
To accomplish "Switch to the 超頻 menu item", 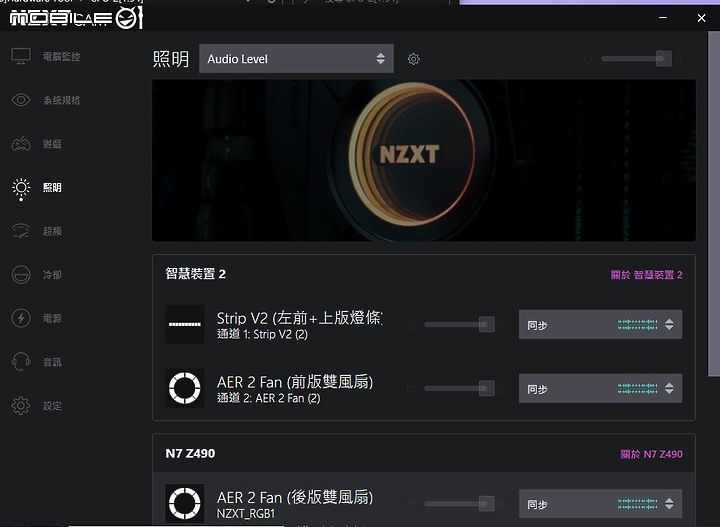I will pos(52,231).
